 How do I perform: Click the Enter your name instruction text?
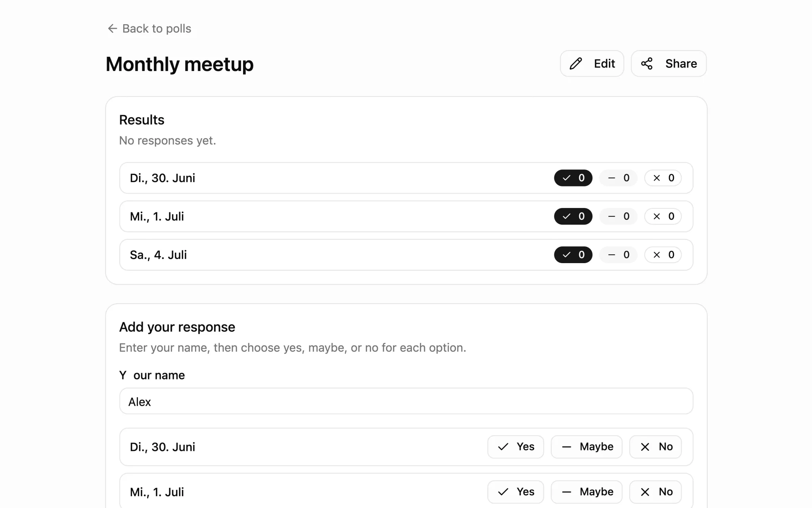(x=293, y=348)
